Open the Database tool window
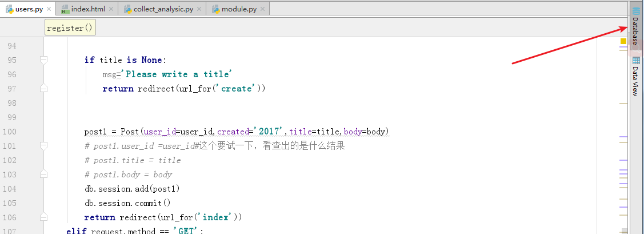The image size is (644, 234). coord(636,27)
